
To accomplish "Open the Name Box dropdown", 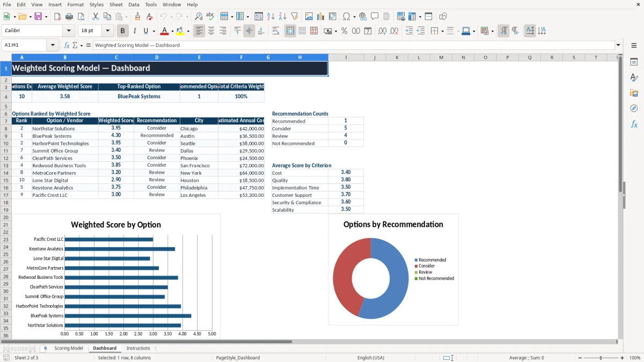I will point(53,45).
